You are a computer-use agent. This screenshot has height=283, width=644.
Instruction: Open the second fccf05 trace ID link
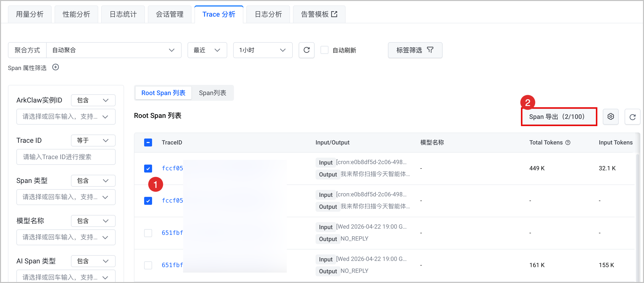(x=172, y=201)
